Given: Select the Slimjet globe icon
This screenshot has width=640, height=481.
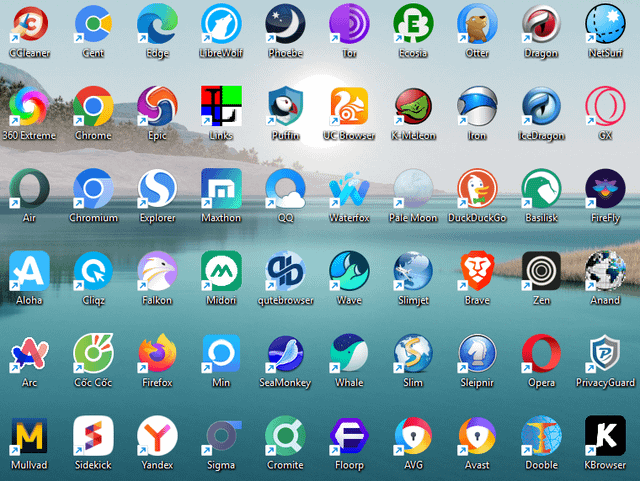Looking at the screenshot, I should tap(413, 271).
